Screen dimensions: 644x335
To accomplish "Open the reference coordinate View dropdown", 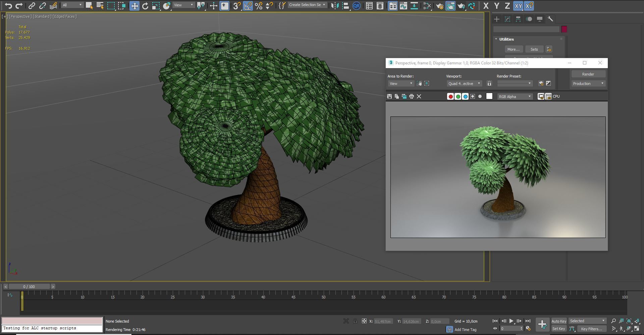I will [183, 5].
